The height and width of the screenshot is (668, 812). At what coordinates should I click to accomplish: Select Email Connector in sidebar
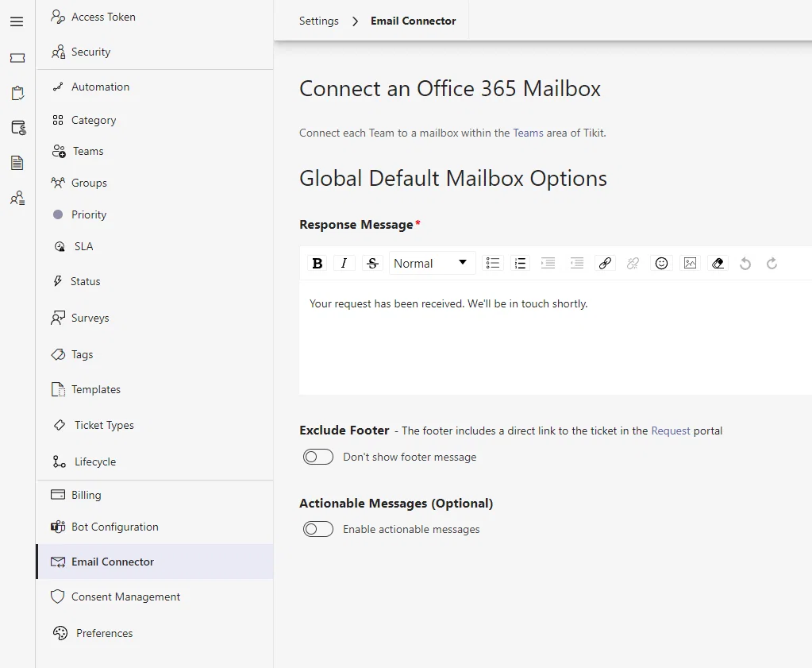pyautogui.click(x=154, y=562)
